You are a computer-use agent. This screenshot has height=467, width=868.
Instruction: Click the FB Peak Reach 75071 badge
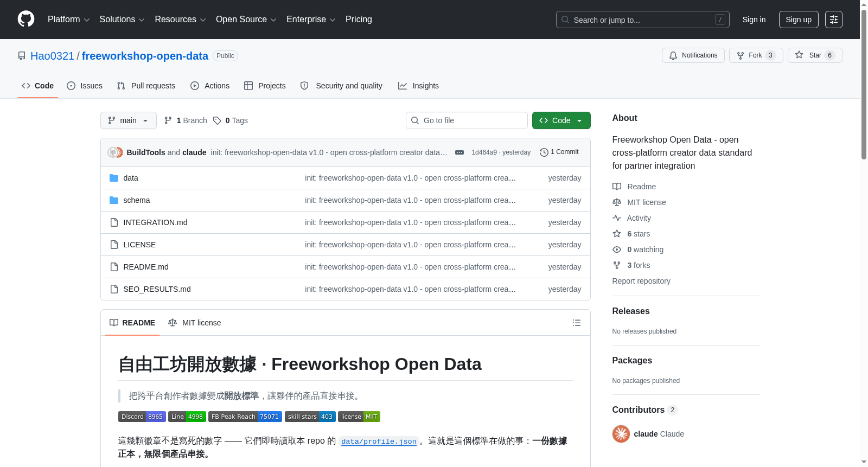(245, 417)
